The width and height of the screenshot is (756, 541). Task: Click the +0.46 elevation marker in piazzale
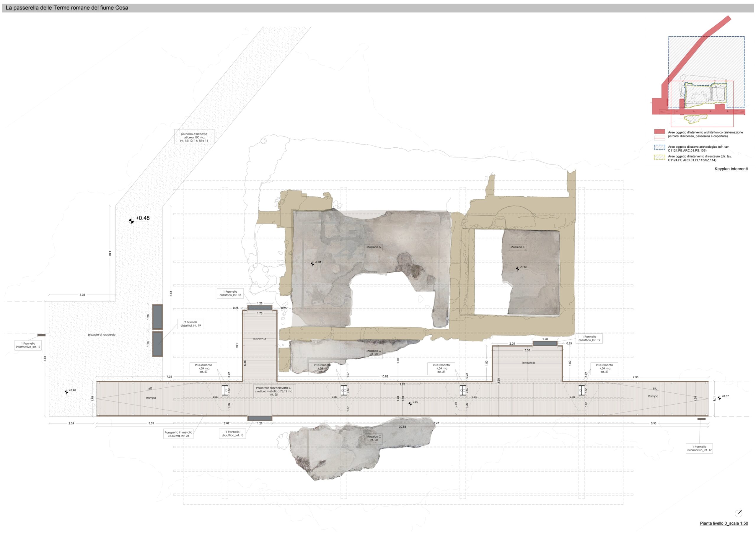[66, 392]
